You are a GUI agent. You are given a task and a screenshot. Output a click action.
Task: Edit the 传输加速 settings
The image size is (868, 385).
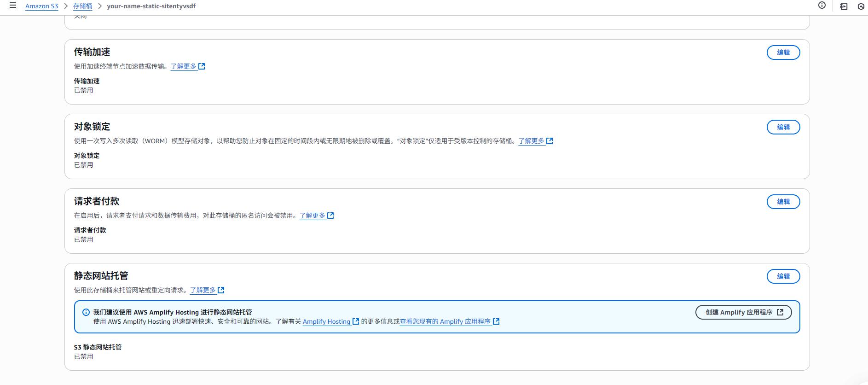click(783, 52)
